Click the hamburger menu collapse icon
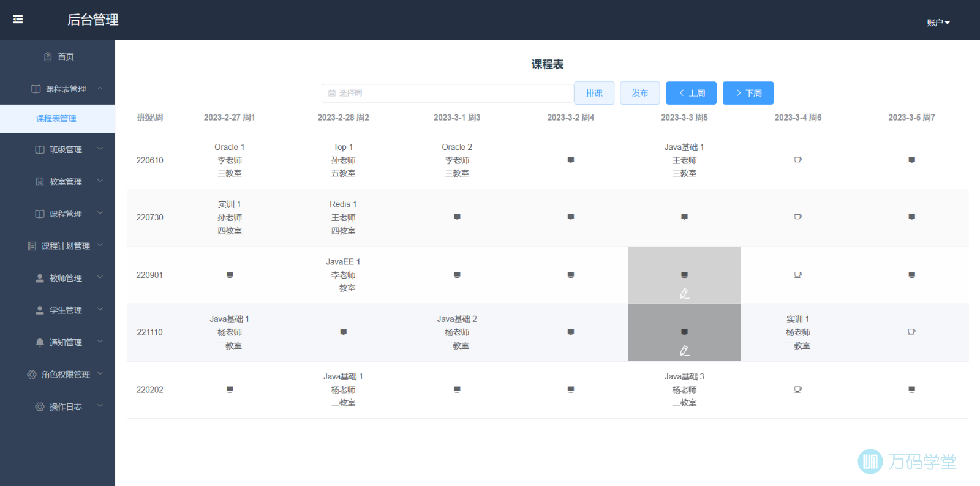 [18, 20]
